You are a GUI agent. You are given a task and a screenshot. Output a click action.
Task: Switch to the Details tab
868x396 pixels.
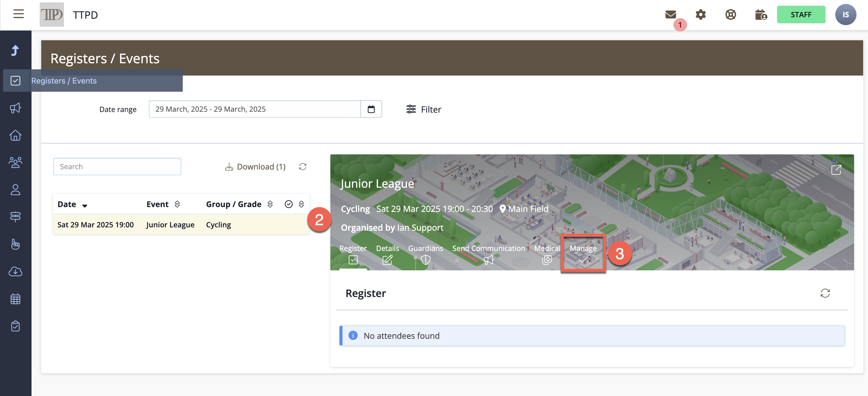388,254
